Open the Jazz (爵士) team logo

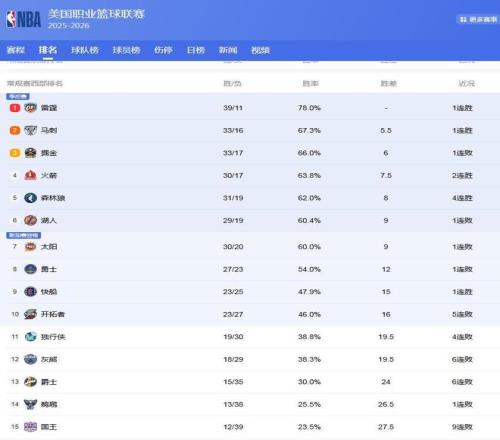(x=30, y=382)
